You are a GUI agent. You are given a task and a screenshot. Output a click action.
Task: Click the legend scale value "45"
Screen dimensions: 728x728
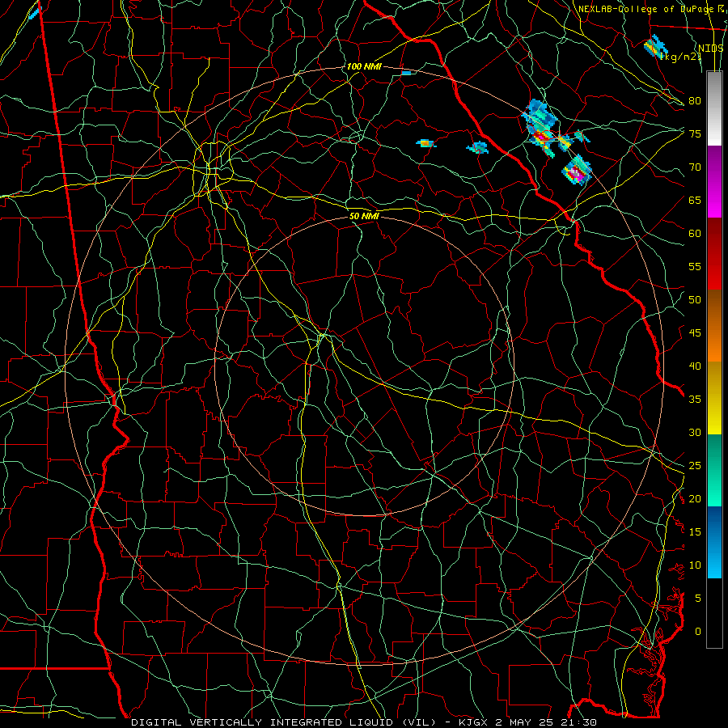click(695, 333)
